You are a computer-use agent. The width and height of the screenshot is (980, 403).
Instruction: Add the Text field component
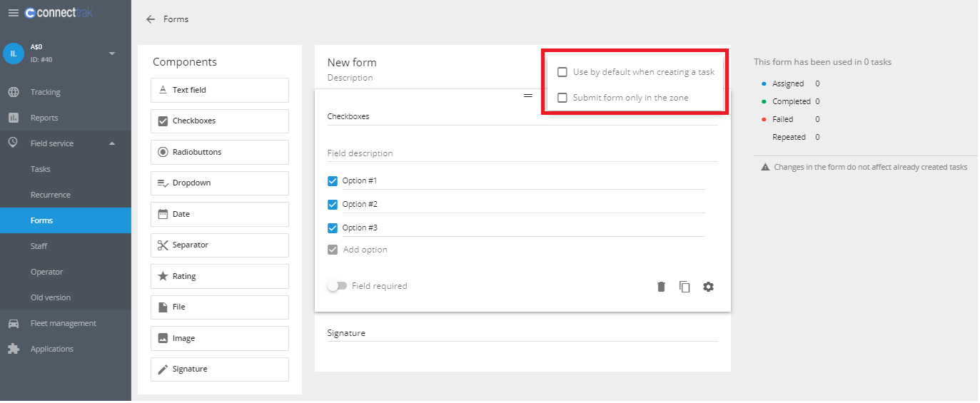220,90
